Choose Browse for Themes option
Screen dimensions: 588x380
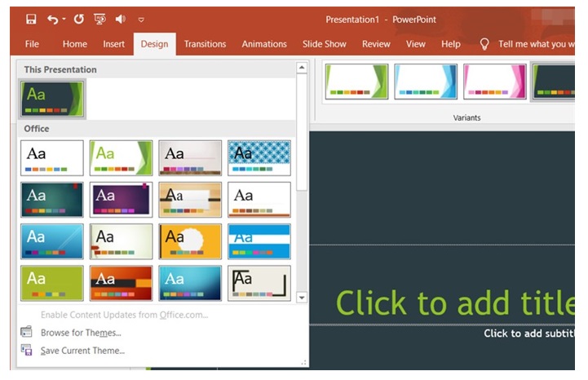tap(81, 333)
